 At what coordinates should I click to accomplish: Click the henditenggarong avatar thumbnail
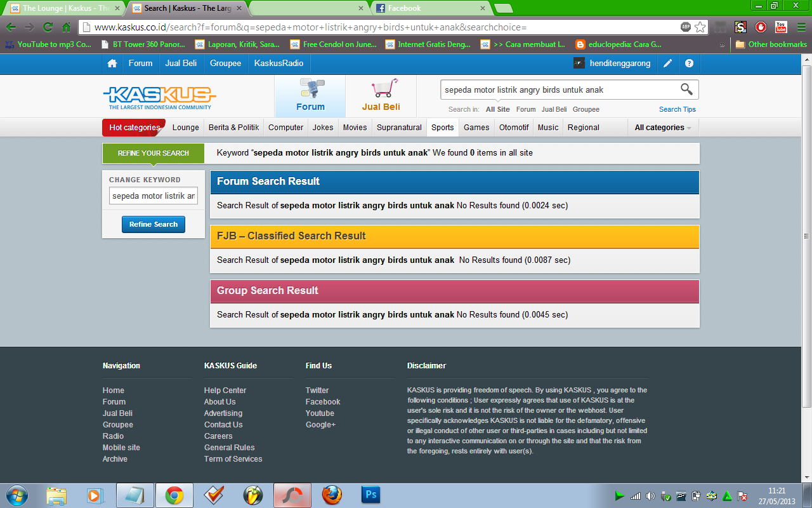point(579,63)
